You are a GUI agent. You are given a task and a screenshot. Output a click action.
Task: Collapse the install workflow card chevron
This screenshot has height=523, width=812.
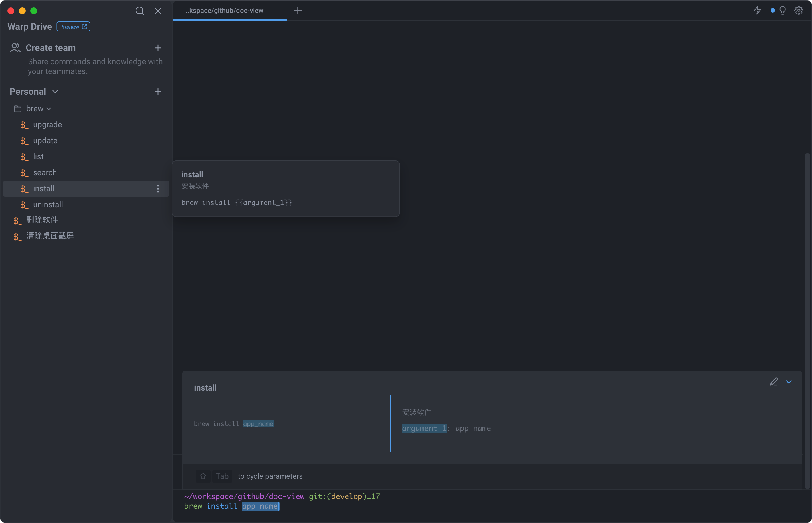coord(789,382)
